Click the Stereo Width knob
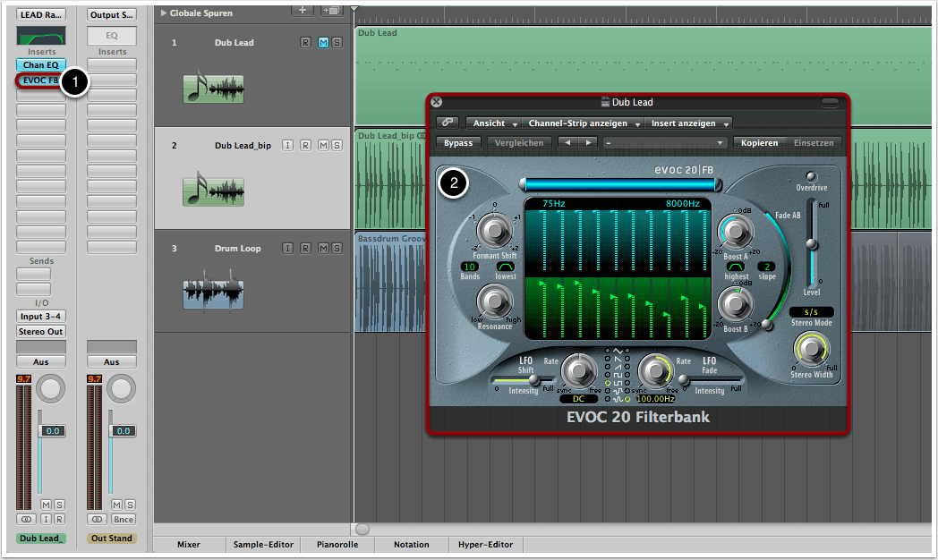The image size is (938, 560). pyautogui.click(x=812, y=351)
